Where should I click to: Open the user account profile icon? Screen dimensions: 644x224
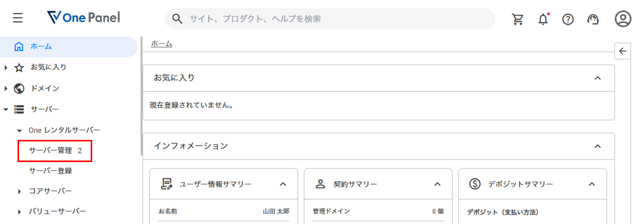623,19
